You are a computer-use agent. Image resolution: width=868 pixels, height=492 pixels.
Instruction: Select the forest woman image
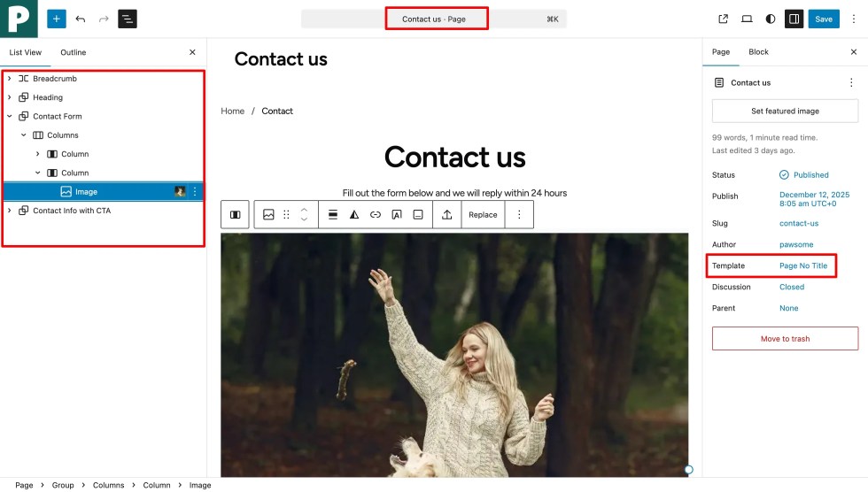point(454,355)
